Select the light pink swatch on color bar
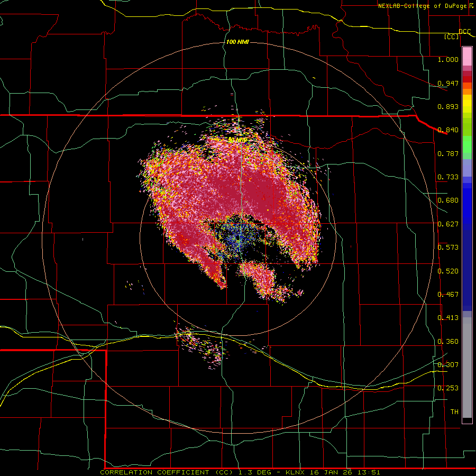Screen dimensions: 476x476 tap(467, 57)
